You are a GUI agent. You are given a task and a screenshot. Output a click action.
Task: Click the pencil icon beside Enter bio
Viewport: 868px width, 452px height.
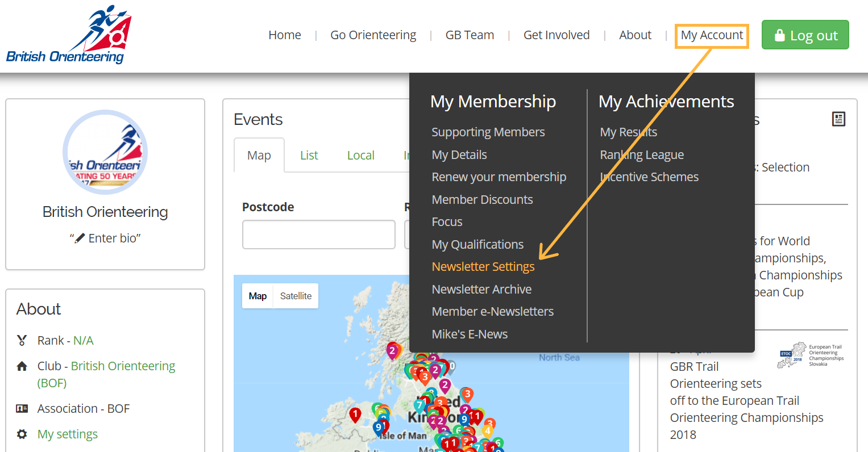click(80, 238)
